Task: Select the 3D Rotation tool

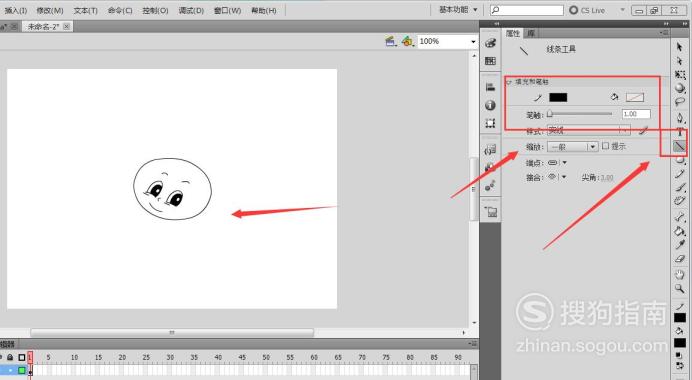Action: pos(680,88)
